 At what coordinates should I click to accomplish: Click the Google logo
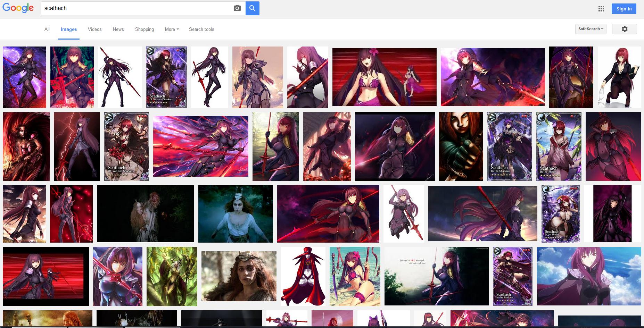[18, 8]
